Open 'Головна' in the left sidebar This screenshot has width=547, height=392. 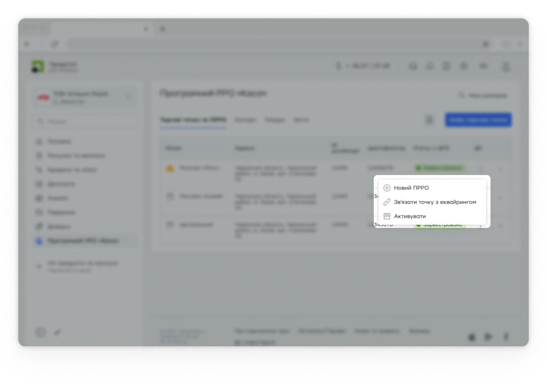tap(59, 142)
